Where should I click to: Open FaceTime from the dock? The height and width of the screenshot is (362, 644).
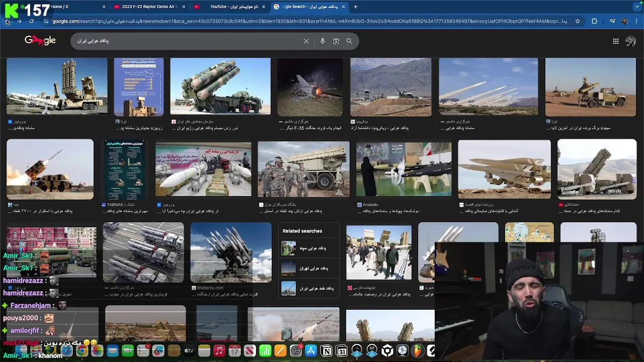[128, 351]
